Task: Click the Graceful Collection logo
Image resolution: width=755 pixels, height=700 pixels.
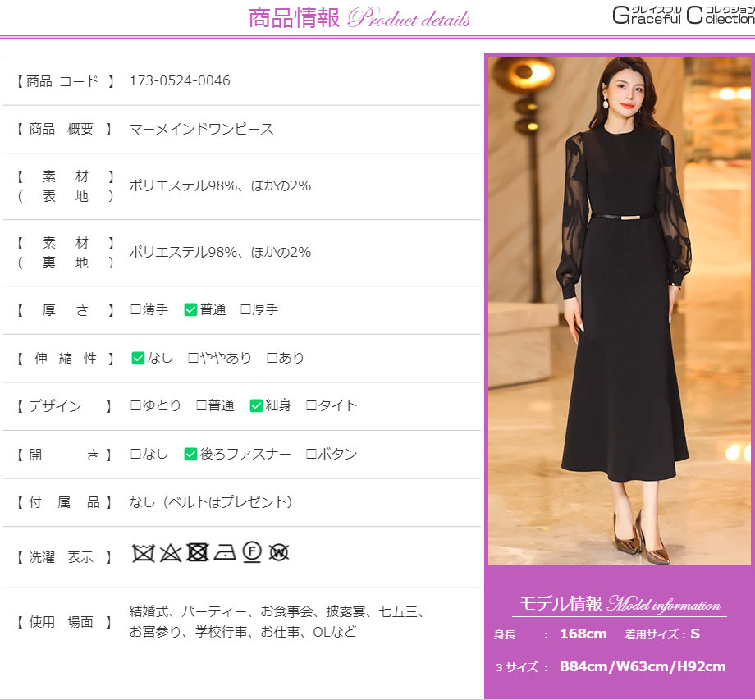Action: coord(683,15)
